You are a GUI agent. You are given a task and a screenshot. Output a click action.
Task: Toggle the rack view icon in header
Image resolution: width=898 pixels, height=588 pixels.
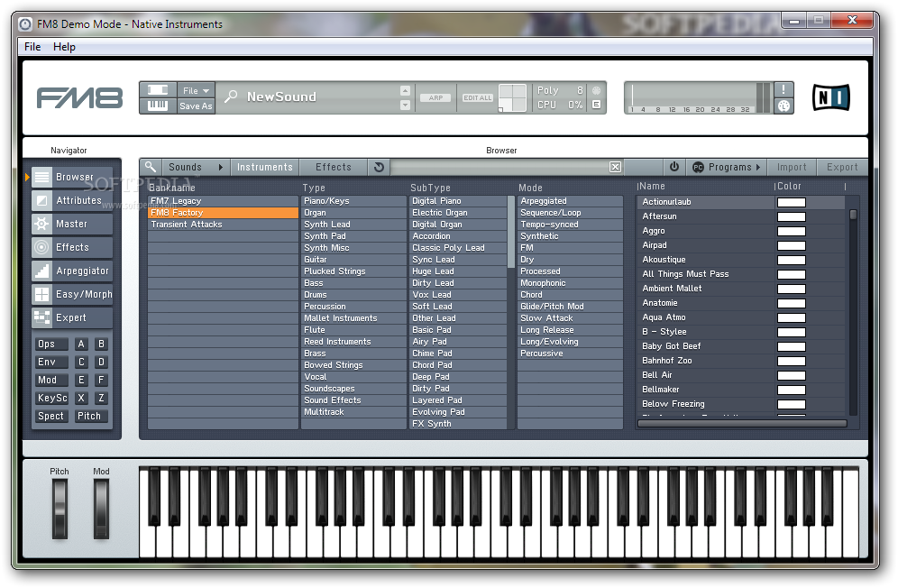coord(158,90)
